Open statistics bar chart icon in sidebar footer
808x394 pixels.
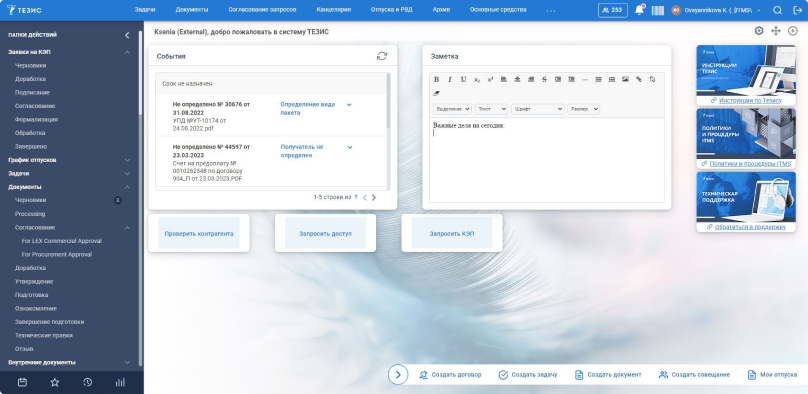coord(120,383)
